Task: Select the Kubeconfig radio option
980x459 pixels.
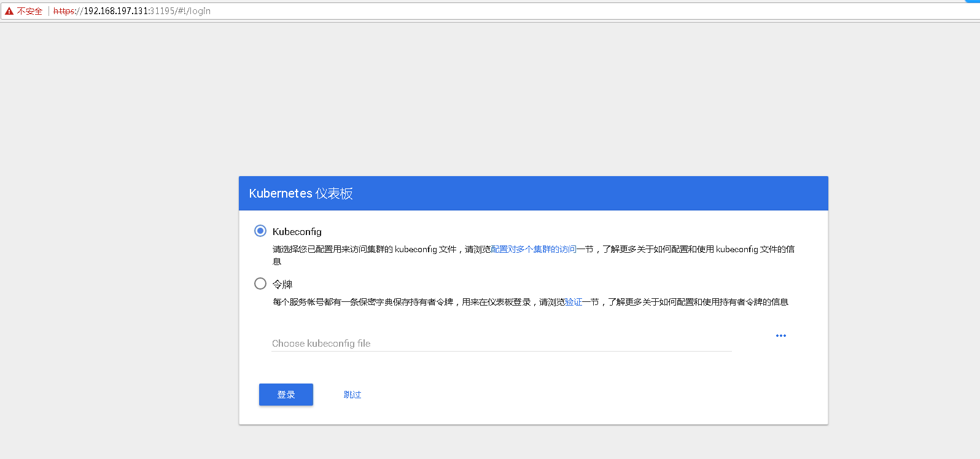Action: point(260,231)
